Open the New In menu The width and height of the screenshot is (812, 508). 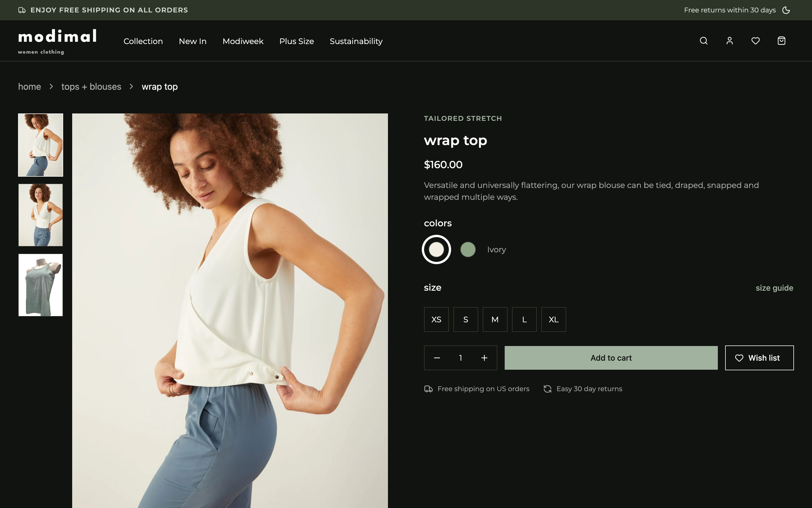tap(193, 41)
